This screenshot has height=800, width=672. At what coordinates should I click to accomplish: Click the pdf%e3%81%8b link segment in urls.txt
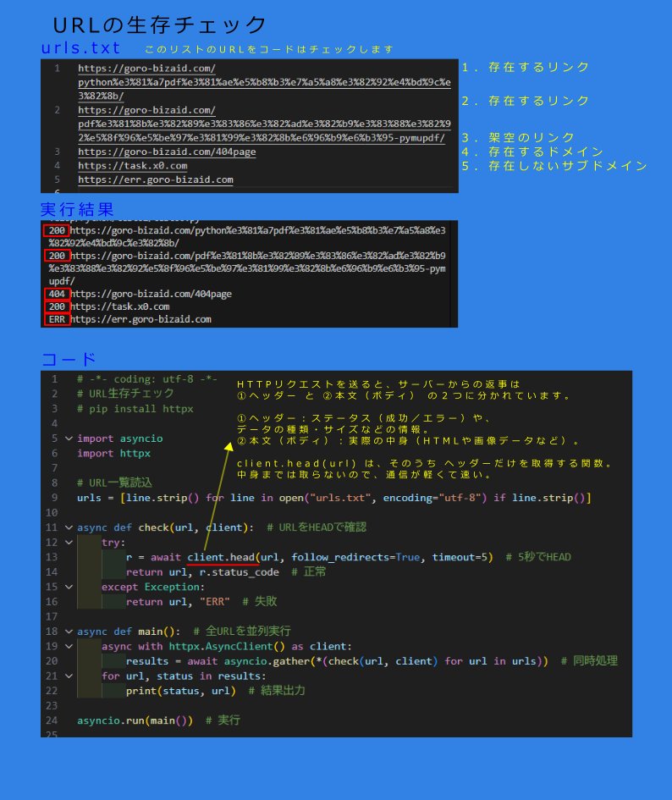click(264, 124)
